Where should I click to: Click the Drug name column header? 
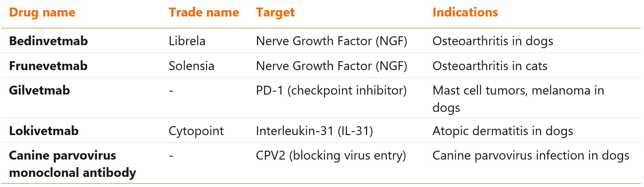42,12
